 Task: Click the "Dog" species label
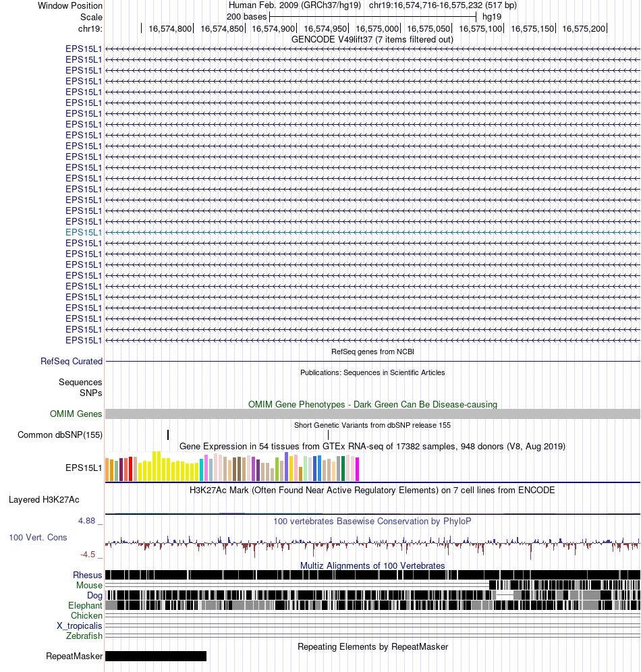pos(94,595)
